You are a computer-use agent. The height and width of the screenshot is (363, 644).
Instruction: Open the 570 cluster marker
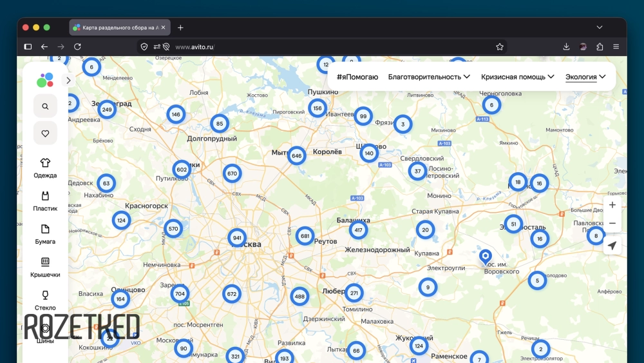point(173,229)
